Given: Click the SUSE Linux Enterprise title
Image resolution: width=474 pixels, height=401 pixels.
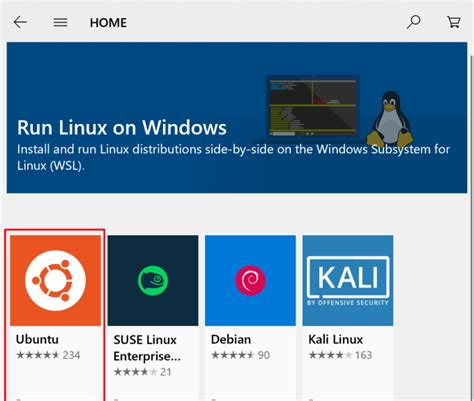Looking at the screenshot, I should pos(147,348).
